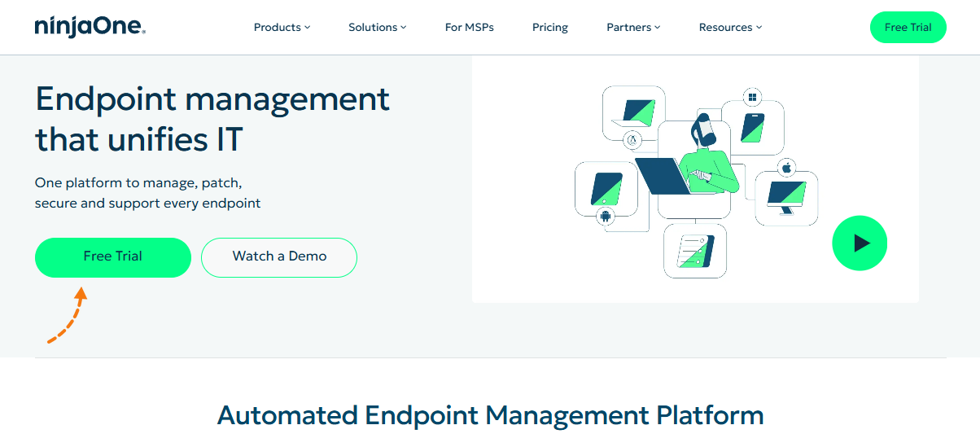The height and width of the screenshot is (447, 980).
Task: Start Free Trial from hero section
Action: point(113,256)
